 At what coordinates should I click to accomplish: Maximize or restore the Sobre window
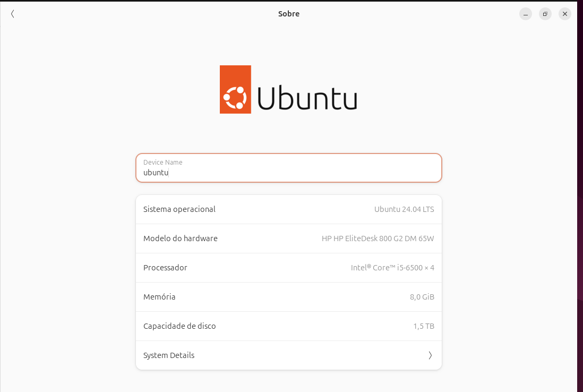[x=545, y=14]
